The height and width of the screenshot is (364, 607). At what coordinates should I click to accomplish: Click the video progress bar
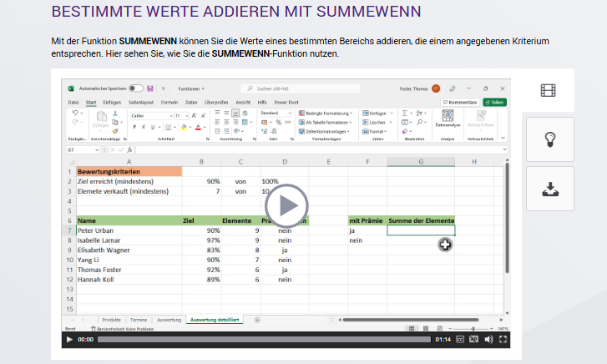[x=264, y=340]
